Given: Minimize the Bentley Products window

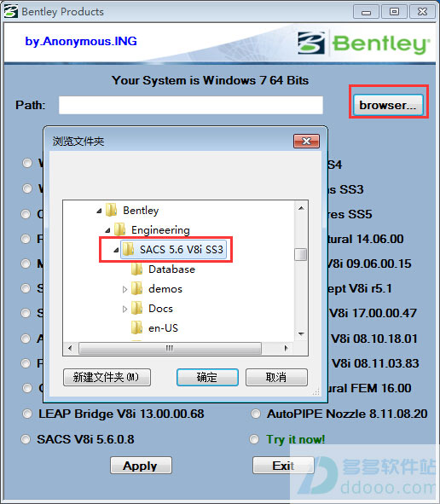Looking at the screenshot, I should coord(366,12).
